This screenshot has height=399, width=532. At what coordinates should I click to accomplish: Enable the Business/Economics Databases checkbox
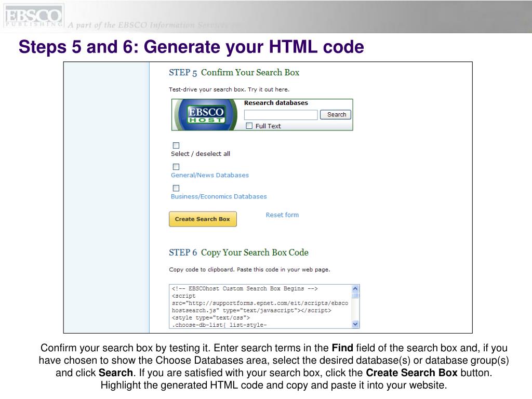click(x=176, y=188)
